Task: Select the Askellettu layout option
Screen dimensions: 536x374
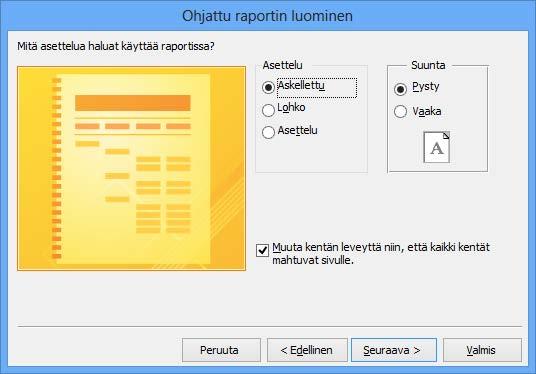Action: pos(268,87)
